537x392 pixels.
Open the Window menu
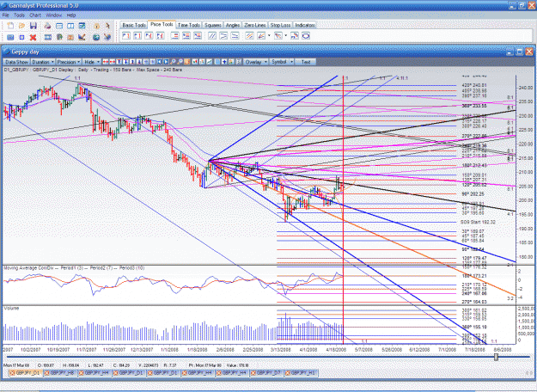click(54, 15)
